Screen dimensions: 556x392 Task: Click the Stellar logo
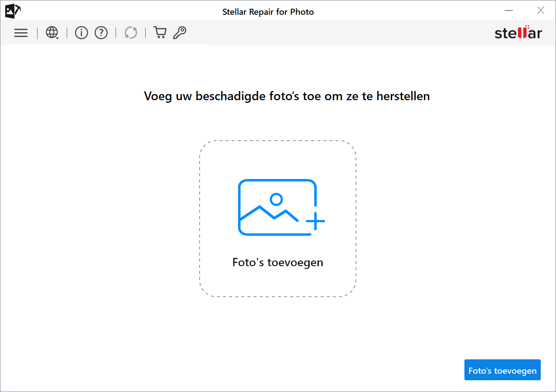(518, 32)
